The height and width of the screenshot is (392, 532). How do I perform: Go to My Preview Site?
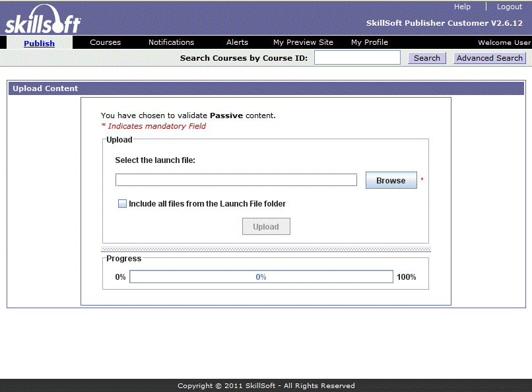pos(302,42)
